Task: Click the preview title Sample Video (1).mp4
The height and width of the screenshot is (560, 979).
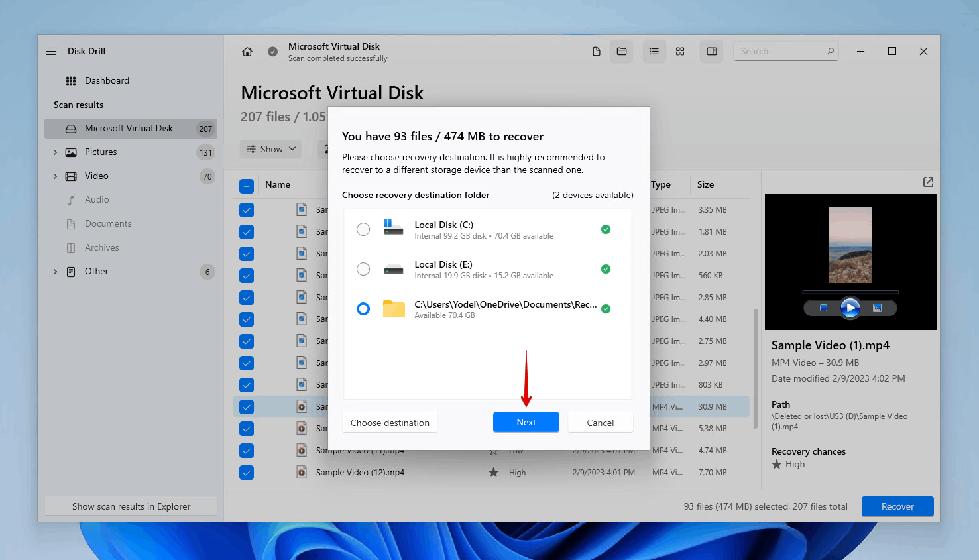Action: click(x=831, y=345)
